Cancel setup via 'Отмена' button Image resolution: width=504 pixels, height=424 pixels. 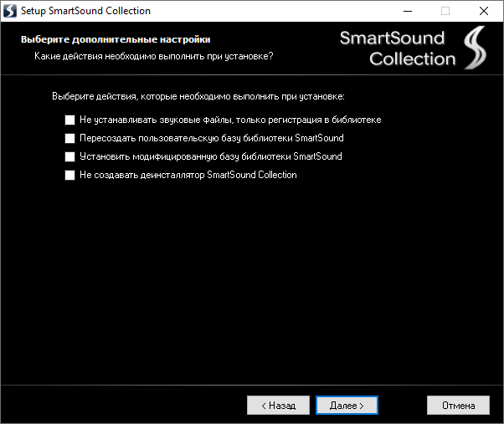click(458, 406)
